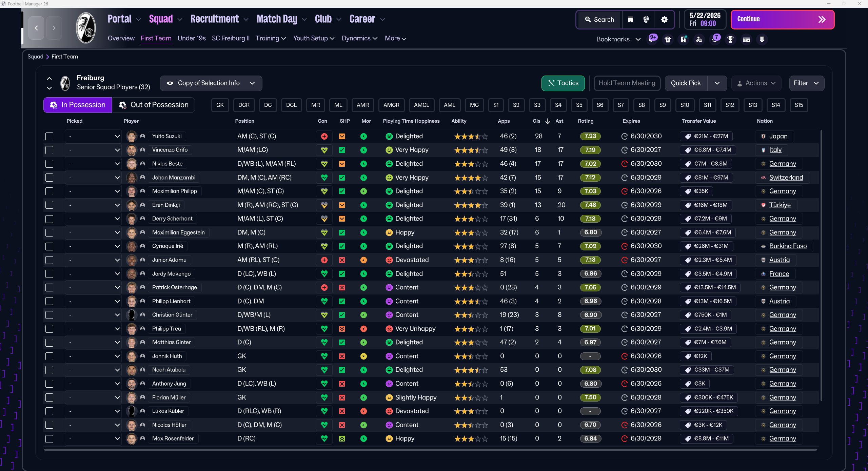
Task: Click the trophy competitions bookmark icon
Action: [x=730, y=39]
